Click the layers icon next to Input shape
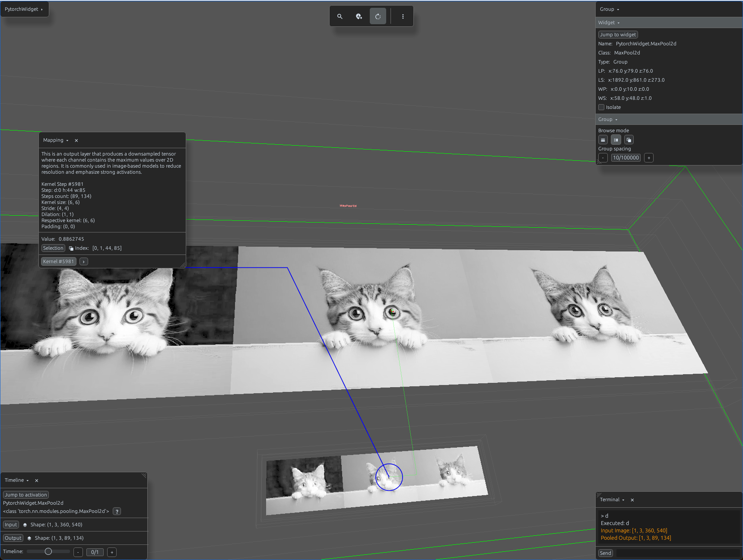743x560 pixels. 25,525
